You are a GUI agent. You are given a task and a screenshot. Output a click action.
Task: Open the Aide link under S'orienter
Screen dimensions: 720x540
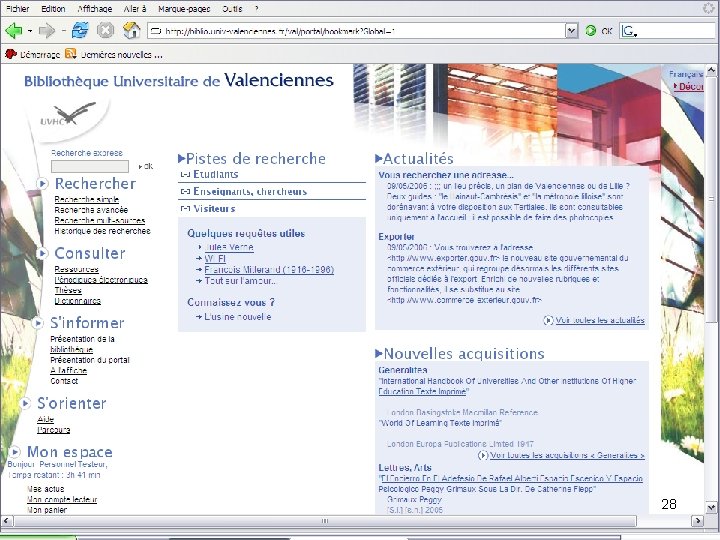(x=45, y=419)
